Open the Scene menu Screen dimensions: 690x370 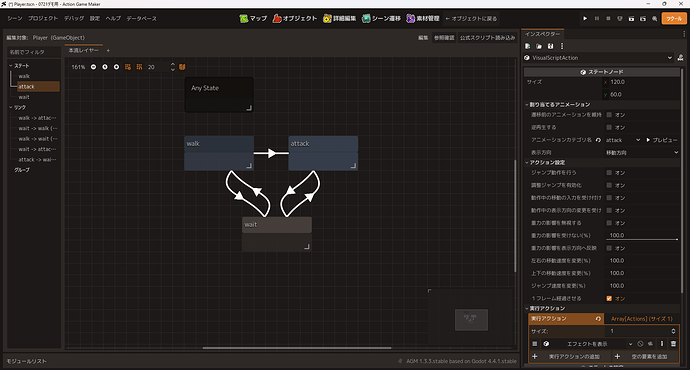15,18
